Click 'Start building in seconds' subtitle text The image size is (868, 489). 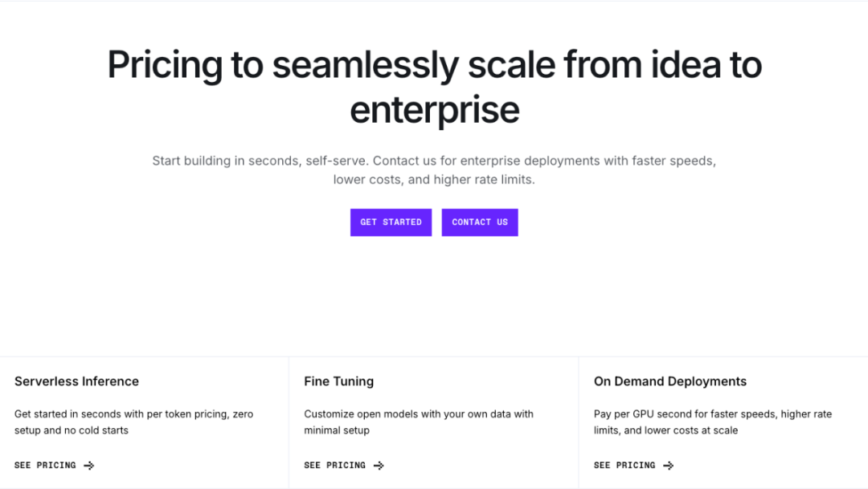coord(226,161)
